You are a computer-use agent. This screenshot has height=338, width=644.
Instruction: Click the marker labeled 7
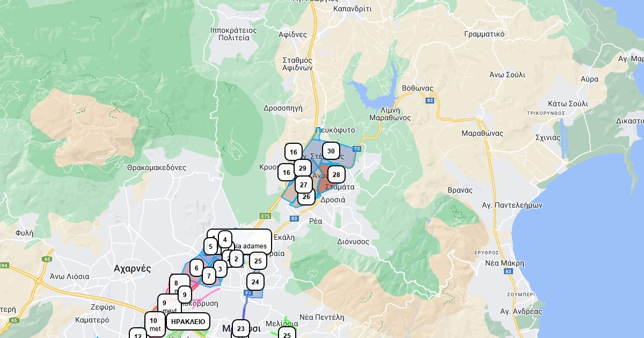pos(209,276)
